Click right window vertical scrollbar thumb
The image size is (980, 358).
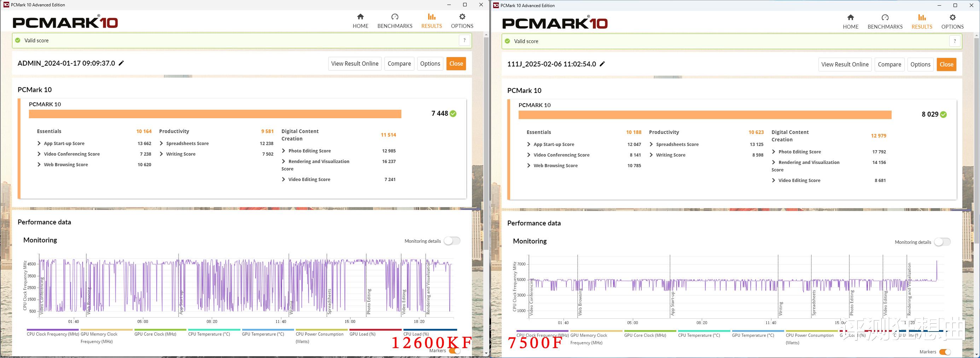[976, 141]
